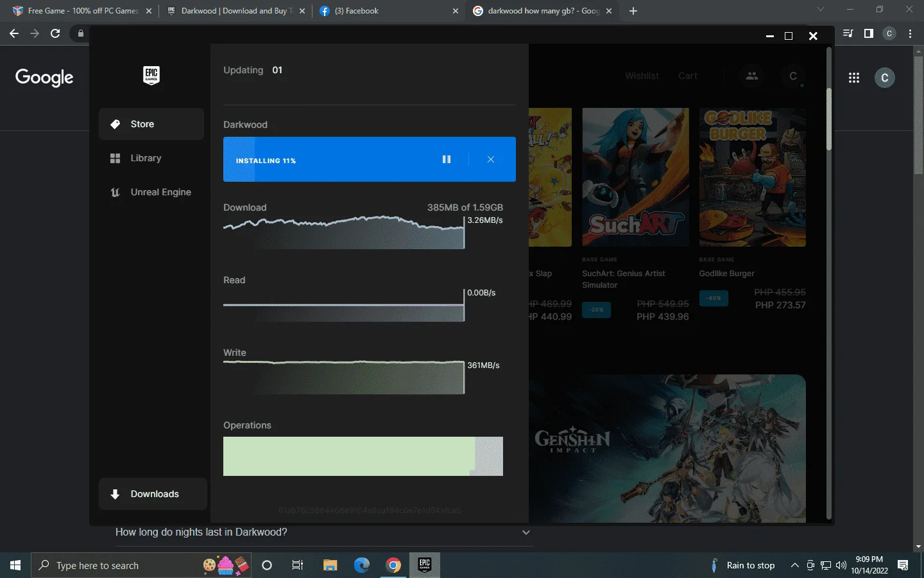924x578 pixels.
Task: Open Chrome profile C avatar
Action: point(889,33)
